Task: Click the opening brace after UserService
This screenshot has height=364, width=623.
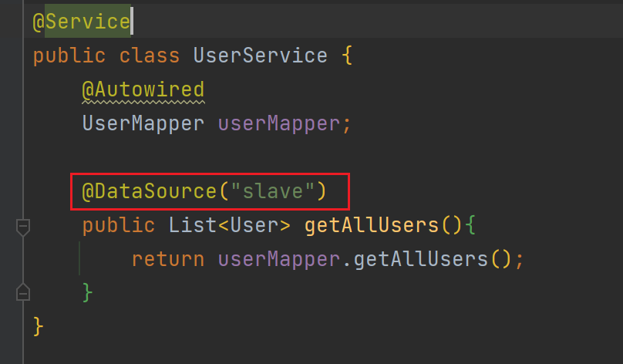Action: [345, 56]
